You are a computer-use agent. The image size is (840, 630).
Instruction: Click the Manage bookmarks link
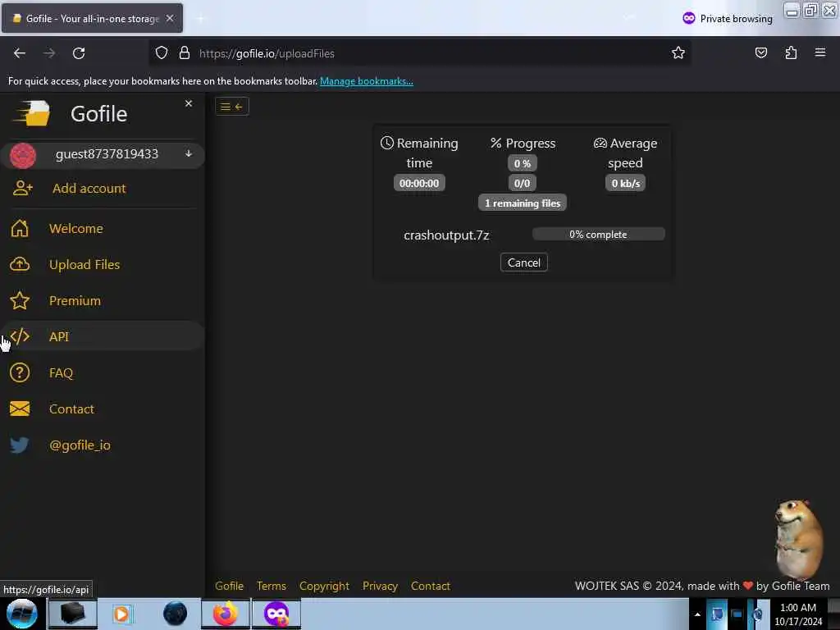(367, 81)
